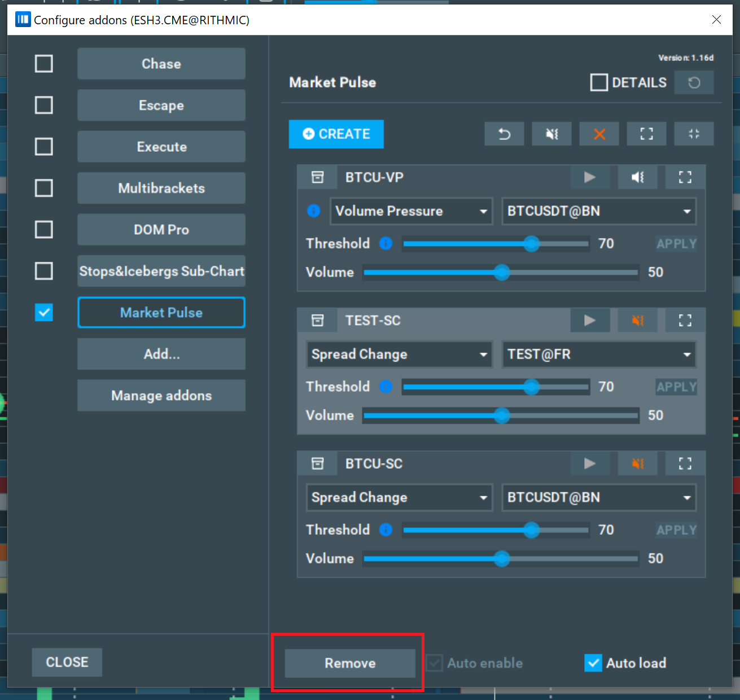This screenshot has width=740, height=700.
Task: Toggle sound icon on TEST-SC panel
Action: pos(638,320)
